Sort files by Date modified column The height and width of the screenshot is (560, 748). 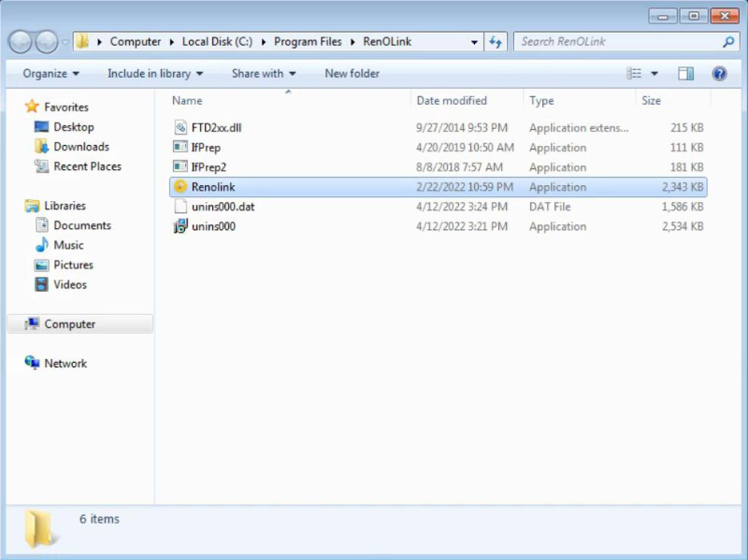tap(452, 101)
